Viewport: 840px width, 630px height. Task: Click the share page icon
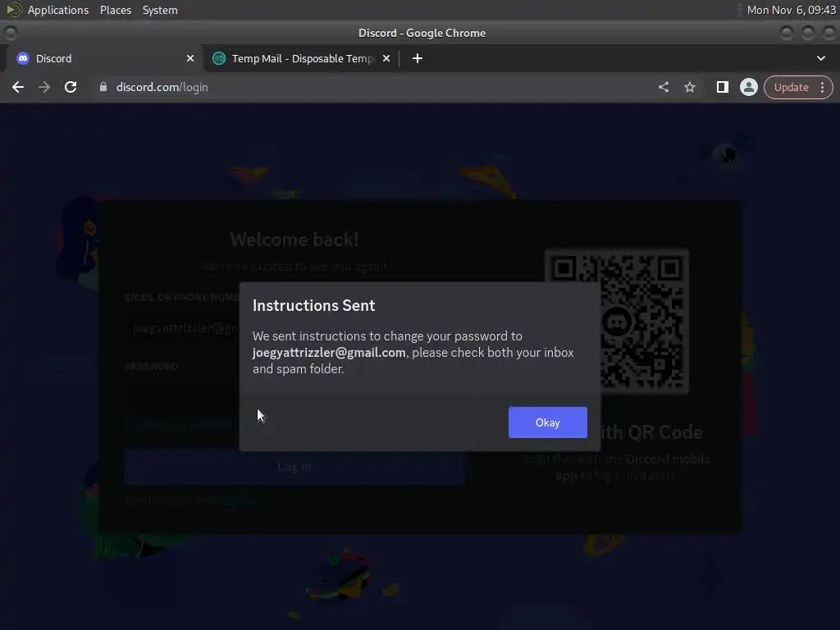point(663,87)
